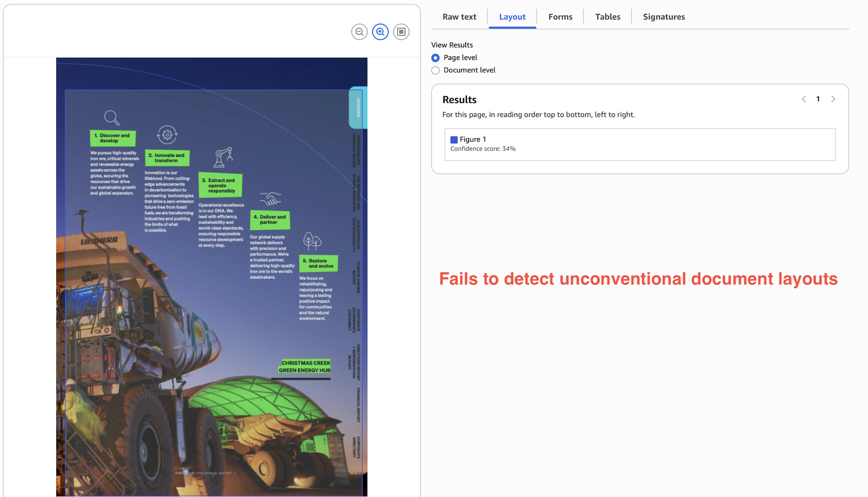
Task: Open the Forms tab
Action: point(560,17)
